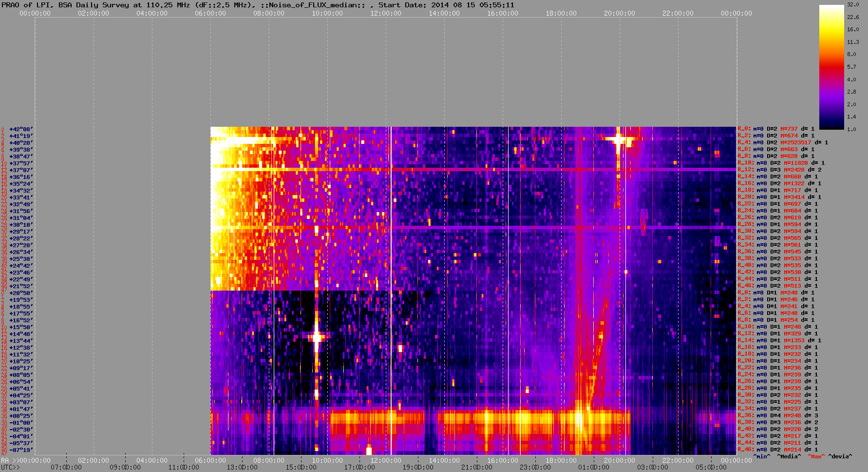Select the 2.8 color scale value
The image size is (868, 472).
(x=851, y=92)
